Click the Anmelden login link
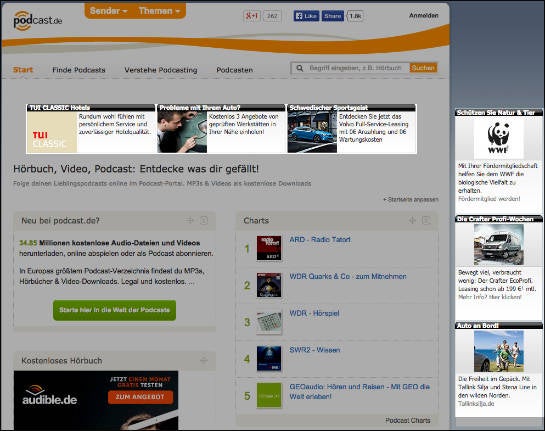The height and width of the screenshot is (431, 545). click(x=424, y=16)
